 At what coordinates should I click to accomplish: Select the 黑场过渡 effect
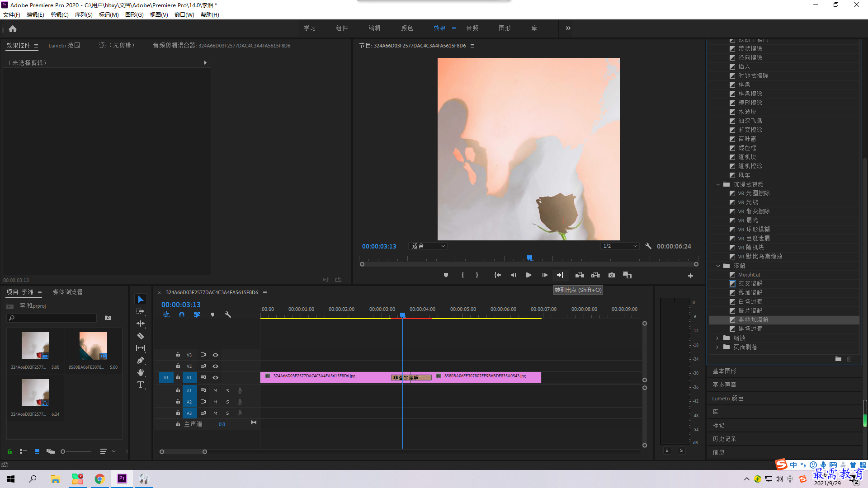click(x=750, y=328)
